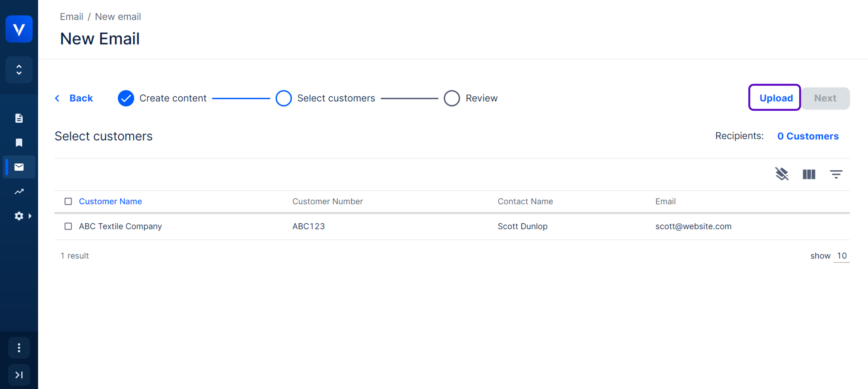Open the sidebar up-down switcher dropdown
Viewport: 868px width, 389px height.
[x=19, y=70]
